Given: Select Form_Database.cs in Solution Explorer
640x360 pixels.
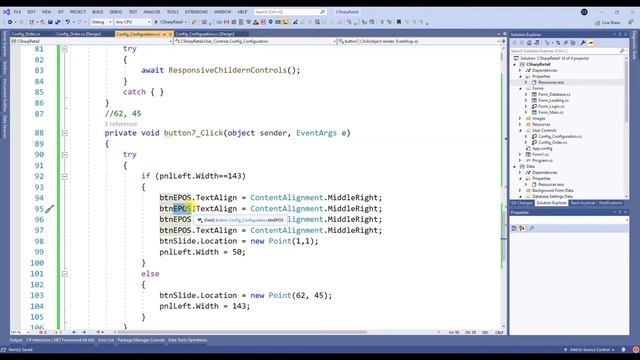Looking at the screenshot, I should point(553,94).
